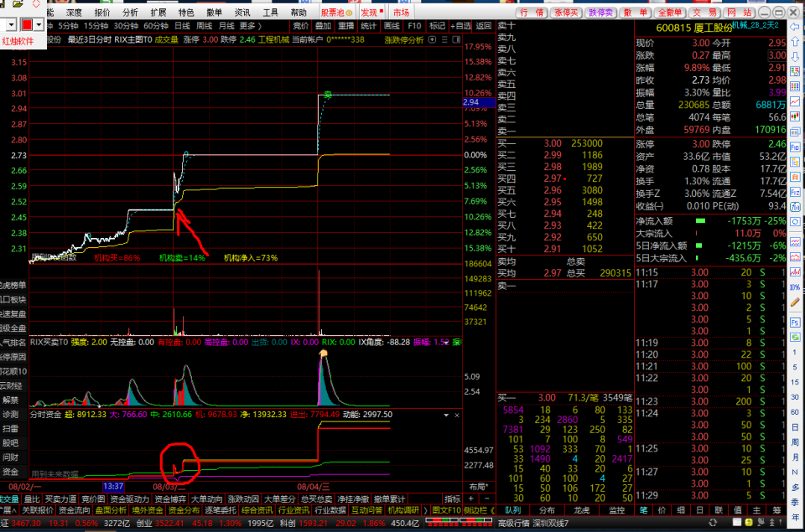Open the 分时资金 indicator dropdown arrow
Screen dimensions: 805x532
pyautogui.click(x=446, y=415)
